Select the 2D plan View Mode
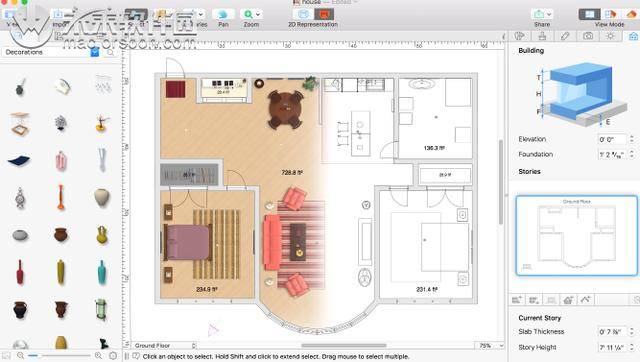Screen dimensions: 640x362 click(589, 14)
